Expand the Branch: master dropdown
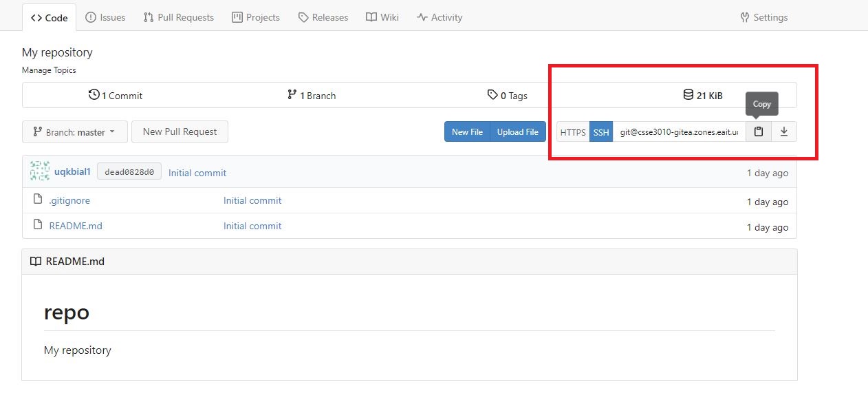The height and width of the screenshot is (402, 868). pos(75,132)
